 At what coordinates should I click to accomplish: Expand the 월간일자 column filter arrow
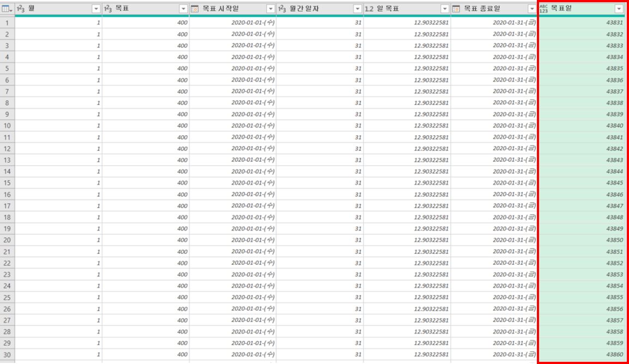coord(358,9)
